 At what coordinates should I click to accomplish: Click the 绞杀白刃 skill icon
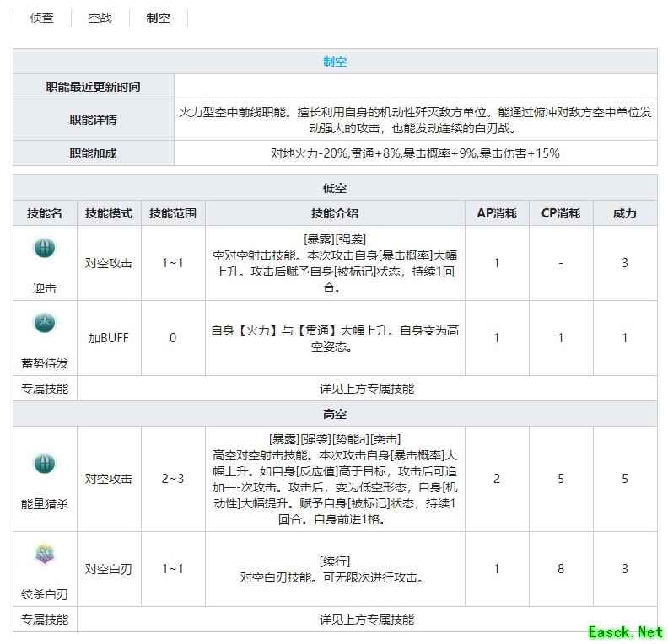click(44, 554)
